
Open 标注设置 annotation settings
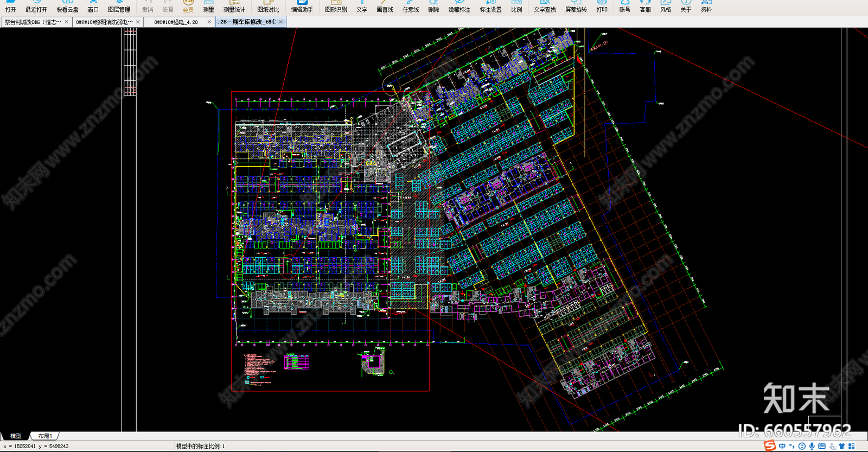(x=490, y=7)
